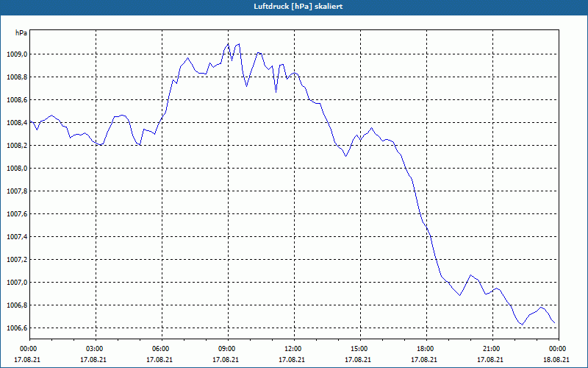This screenshot has width=588, height=368.
Task: Click the 17.08.21 date under 12:00
Action: (292, 359)
